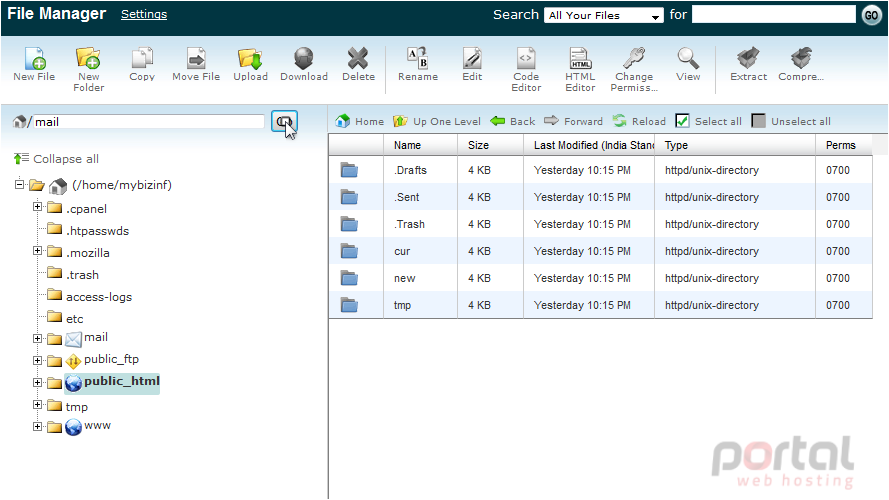889x500 pixels.
Task: Navigate Forward with grey arrow
Action: (573, 121)
